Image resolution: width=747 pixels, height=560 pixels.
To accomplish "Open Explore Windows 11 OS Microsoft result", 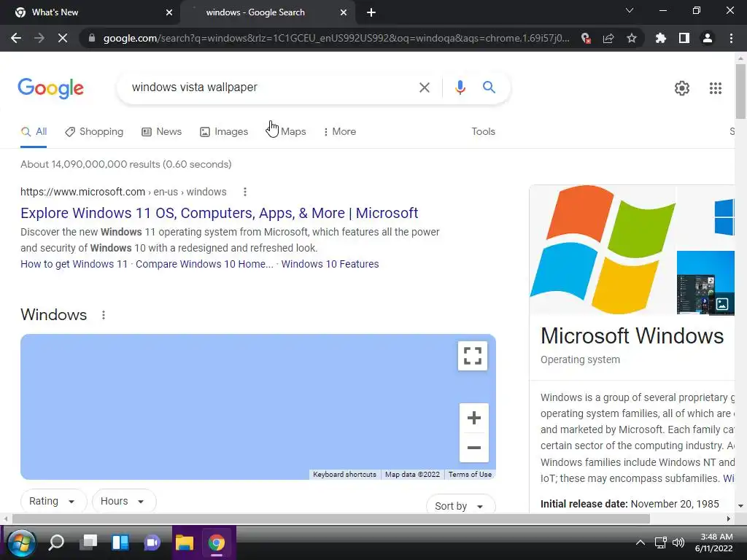I will coord(219,213).
